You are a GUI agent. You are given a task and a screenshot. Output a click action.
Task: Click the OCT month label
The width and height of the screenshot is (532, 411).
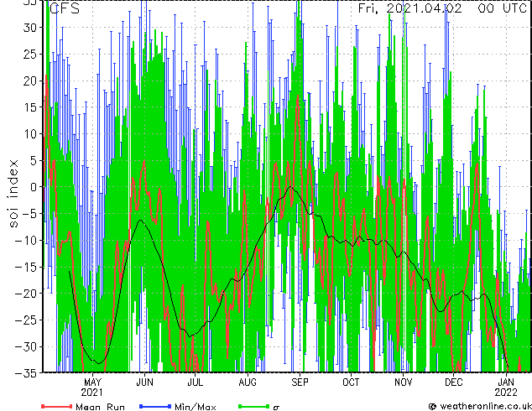click(351, 382)
